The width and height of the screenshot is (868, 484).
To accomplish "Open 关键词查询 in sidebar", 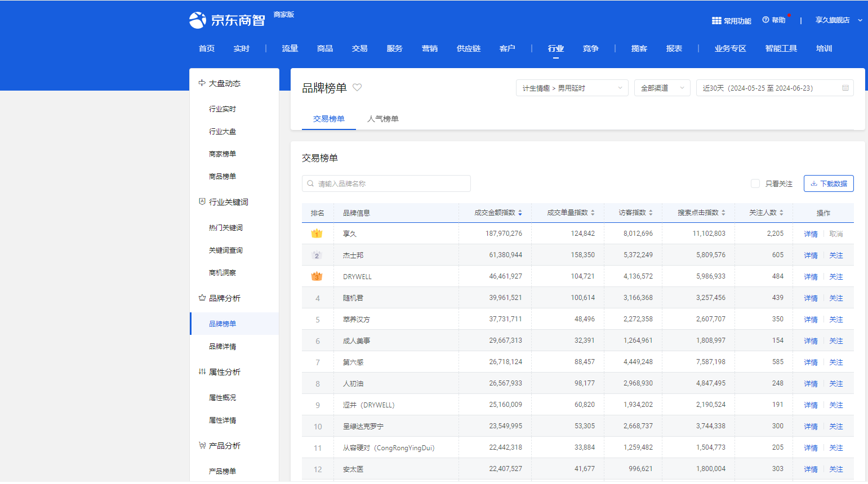I will pos(226,250).
